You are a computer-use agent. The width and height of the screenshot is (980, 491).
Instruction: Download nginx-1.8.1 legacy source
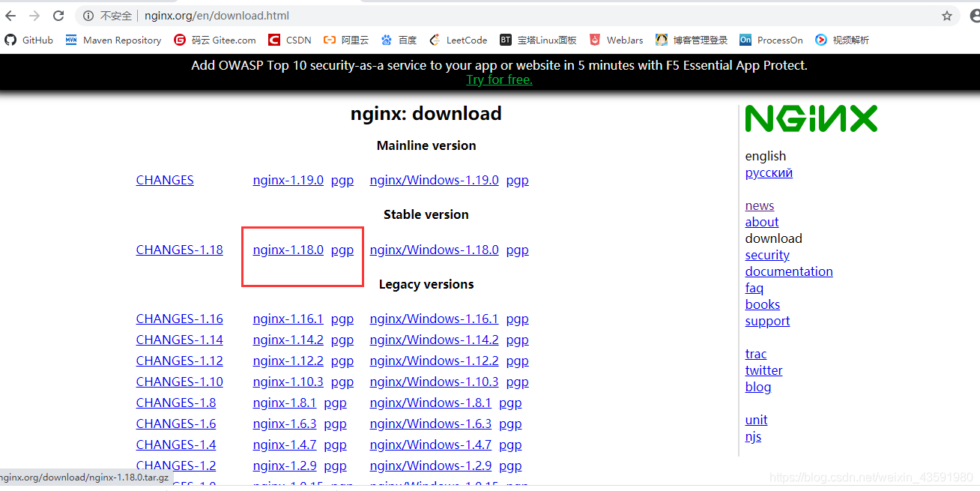(285, 403)
